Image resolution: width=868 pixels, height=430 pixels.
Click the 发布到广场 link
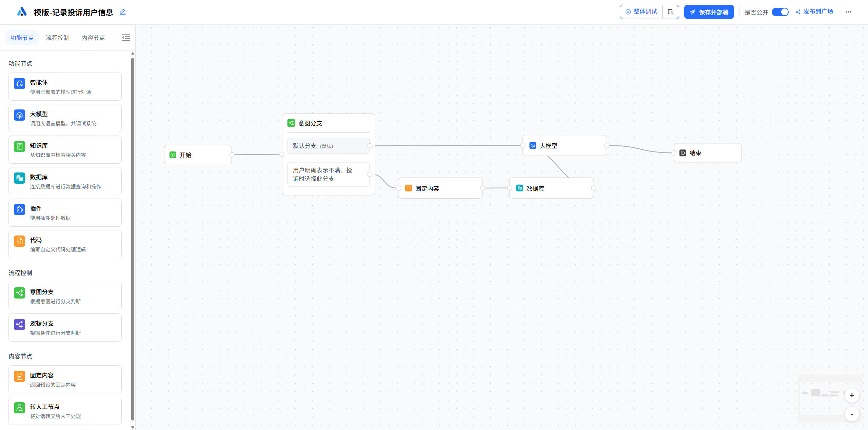click(x=814, y=12)
